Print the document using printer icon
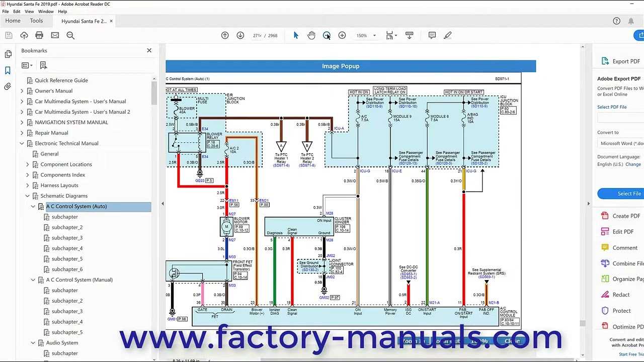This screenshot has height=362, width=644. click(39, 35)
